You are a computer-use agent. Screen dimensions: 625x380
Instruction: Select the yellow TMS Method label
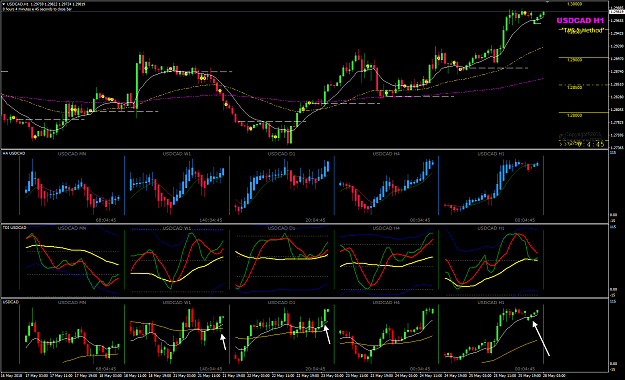(582, 30)
